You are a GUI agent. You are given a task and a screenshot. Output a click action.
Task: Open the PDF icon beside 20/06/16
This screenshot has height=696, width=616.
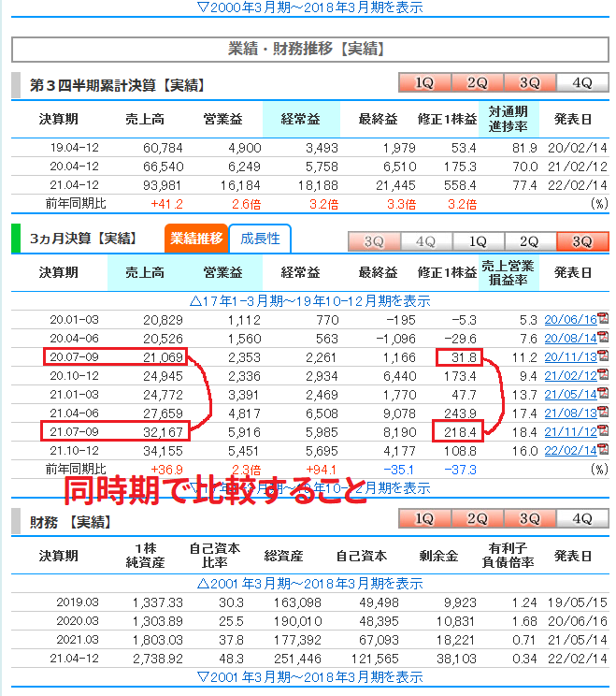click(603, 320)
